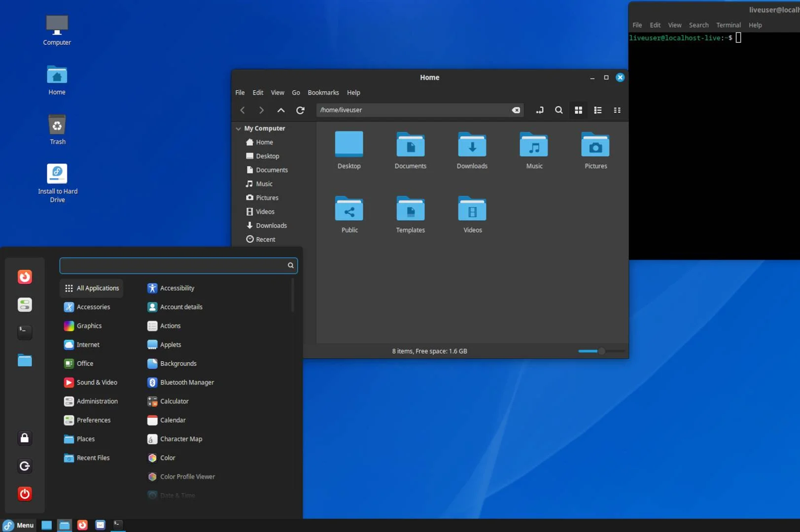This screenshot has width=800, height=532.
Task: Toggle the editable location entry icon
Action: click(539, 110)
